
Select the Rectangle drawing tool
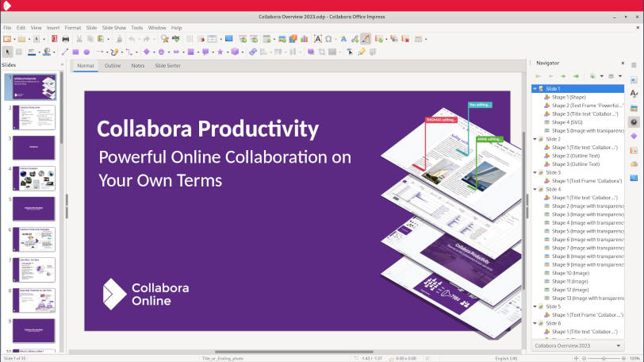[x=75, y=52]
